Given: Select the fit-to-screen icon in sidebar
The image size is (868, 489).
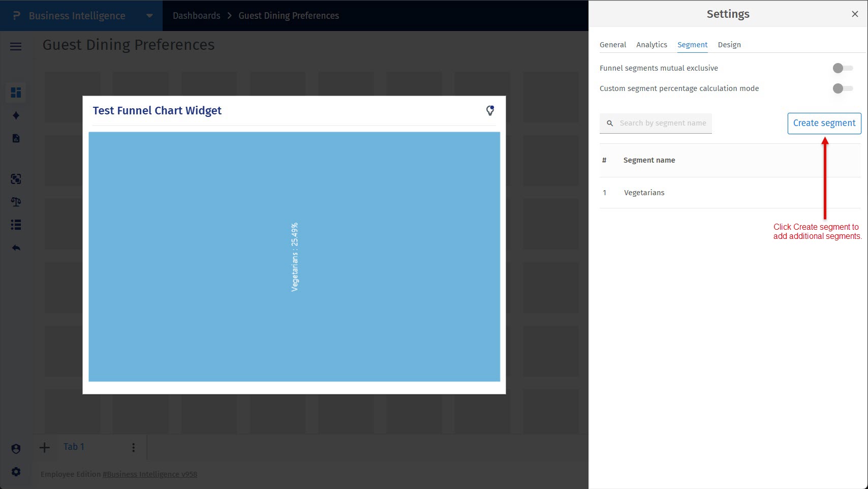Looking at the screenshot, I should pos(16,179).
